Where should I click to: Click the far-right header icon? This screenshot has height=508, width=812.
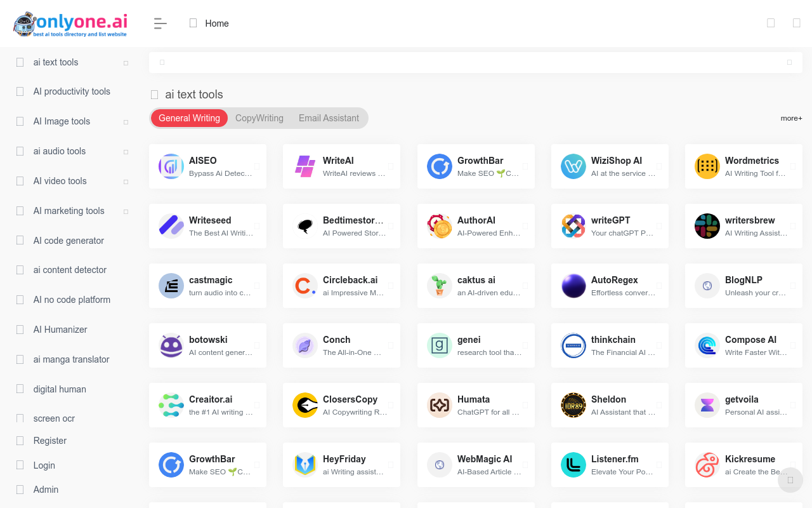(x=797, y=23)
